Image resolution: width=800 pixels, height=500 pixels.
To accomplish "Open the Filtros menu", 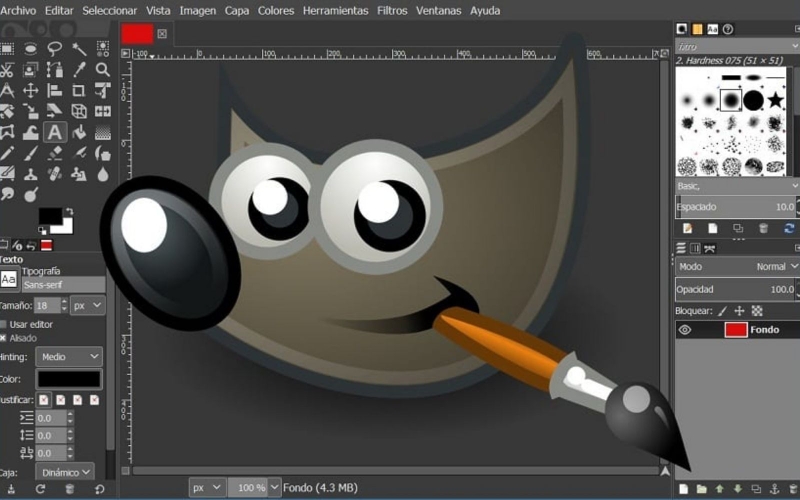I will 392,10.
